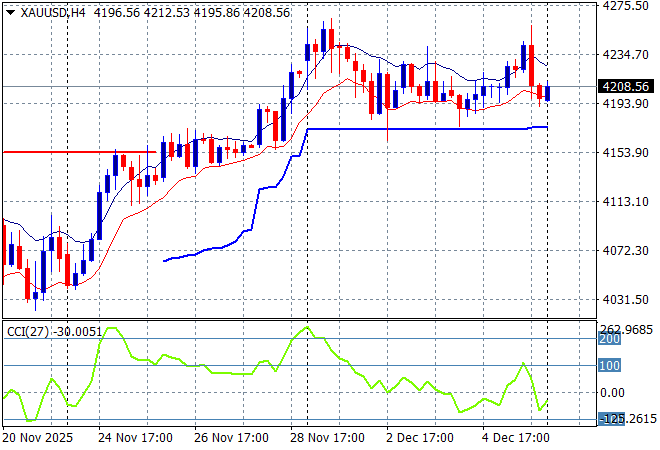Click the 4031.50 price axis label
The height and width of the screenshot is (450, 660).
coord(628,299)
